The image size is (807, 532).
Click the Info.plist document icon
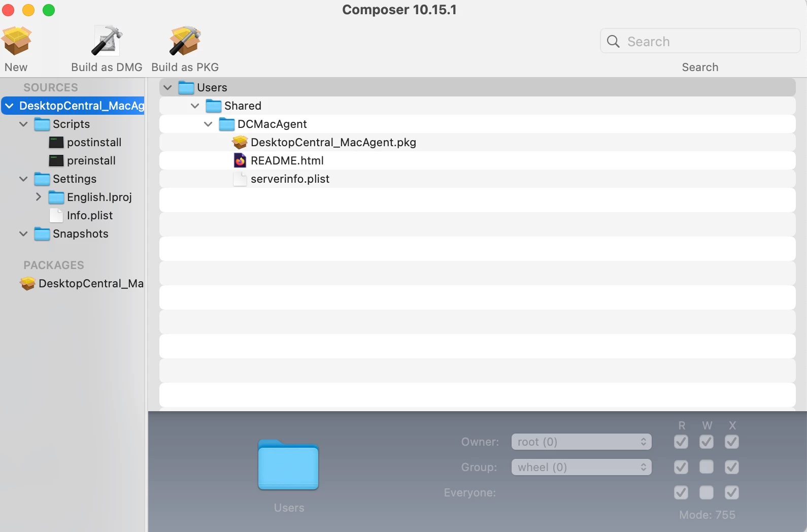[x=56, y=215]
